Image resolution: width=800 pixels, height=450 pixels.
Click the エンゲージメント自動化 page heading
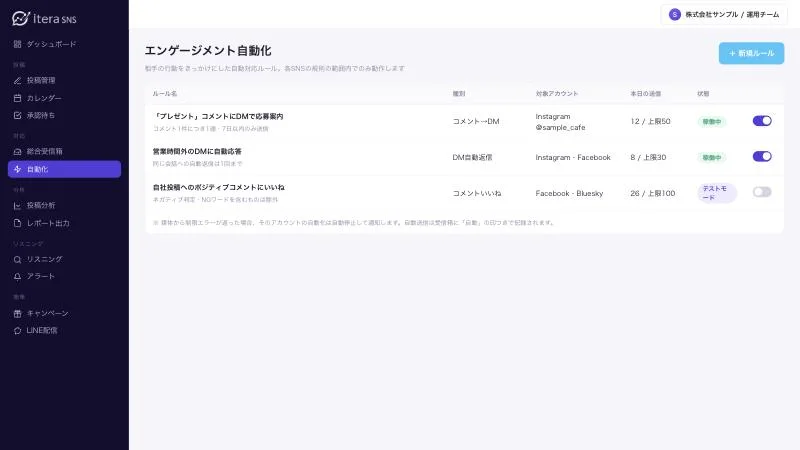[x=208, y=51]
